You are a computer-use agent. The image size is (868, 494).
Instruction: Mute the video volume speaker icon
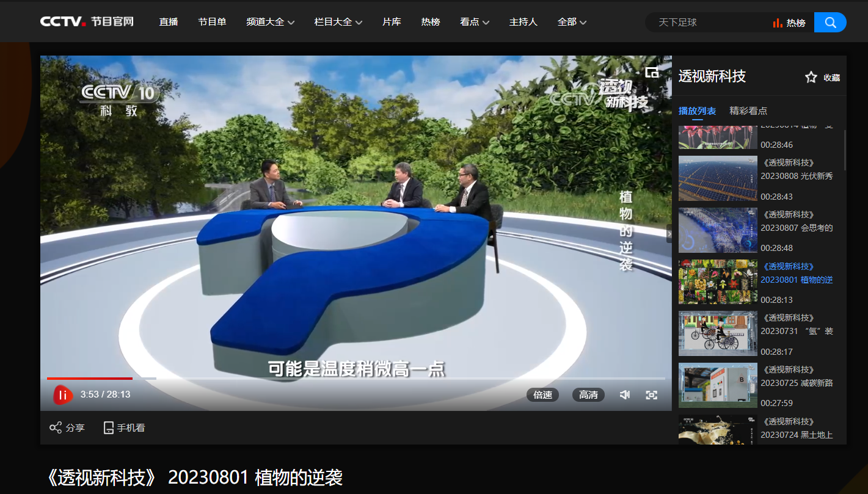[624, 395]
